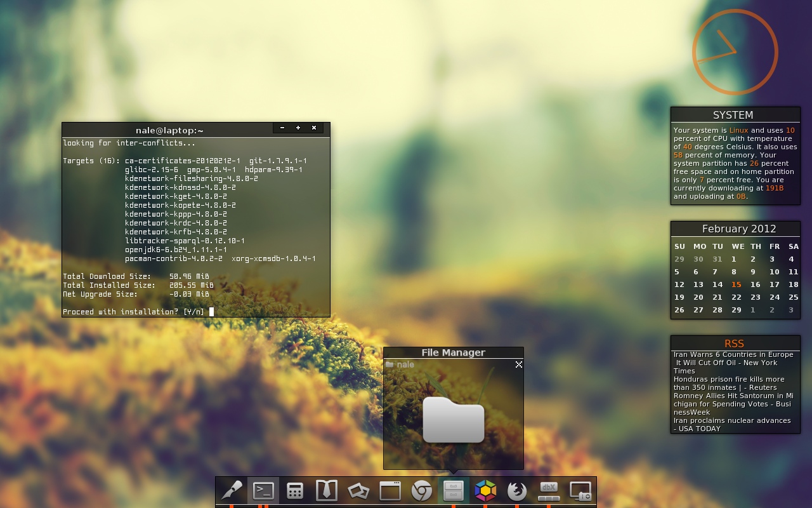This screenshot has height=508, width=812.
Task: Close the nale@laptop terminal window
Action: (x=313, y=128)
